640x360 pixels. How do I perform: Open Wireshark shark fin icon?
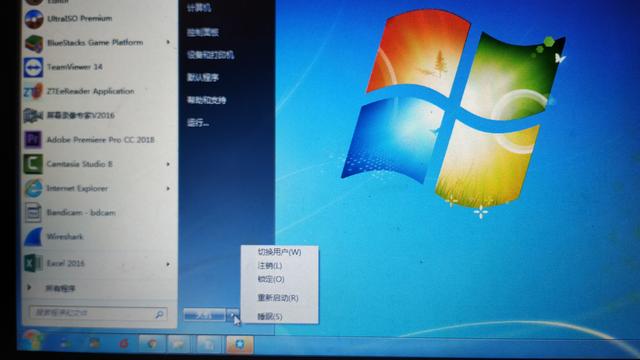33,237
